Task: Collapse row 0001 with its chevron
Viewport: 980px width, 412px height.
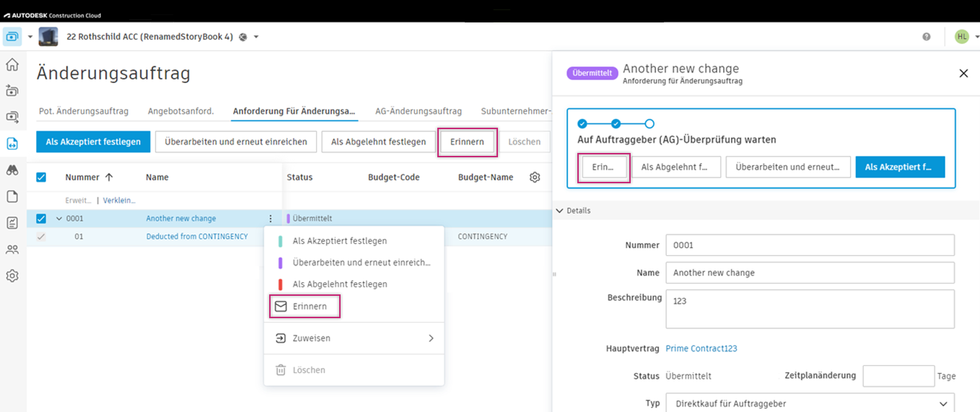Action: pos(59,219)
